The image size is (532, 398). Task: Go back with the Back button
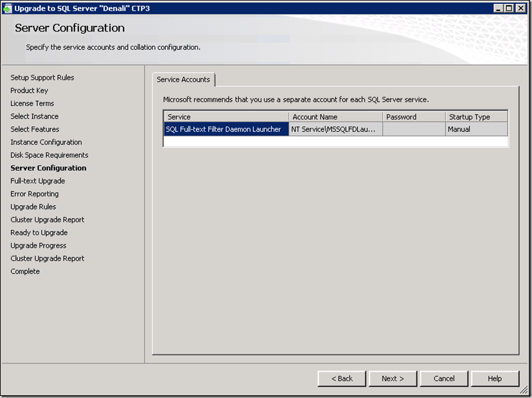coord(342,378)
